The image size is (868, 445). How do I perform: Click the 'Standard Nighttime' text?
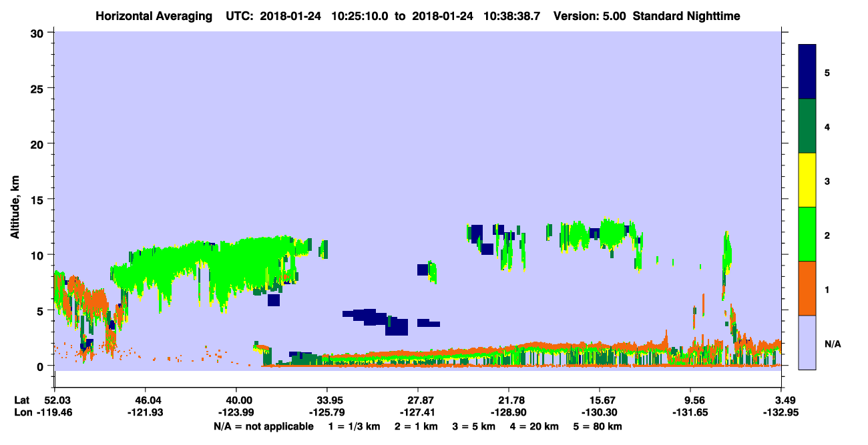pyautogui.click(x=686, y=15)
